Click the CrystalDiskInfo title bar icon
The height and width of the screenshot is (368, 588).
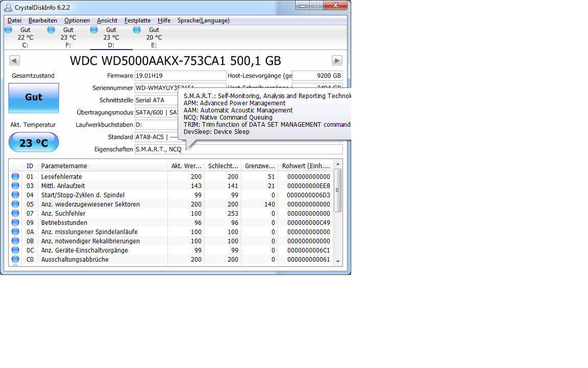tap(8, 8)
